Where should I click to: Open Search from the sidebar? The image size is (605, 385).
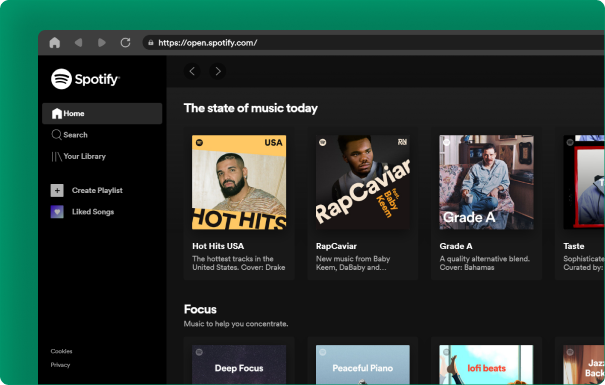pos(69,135)
